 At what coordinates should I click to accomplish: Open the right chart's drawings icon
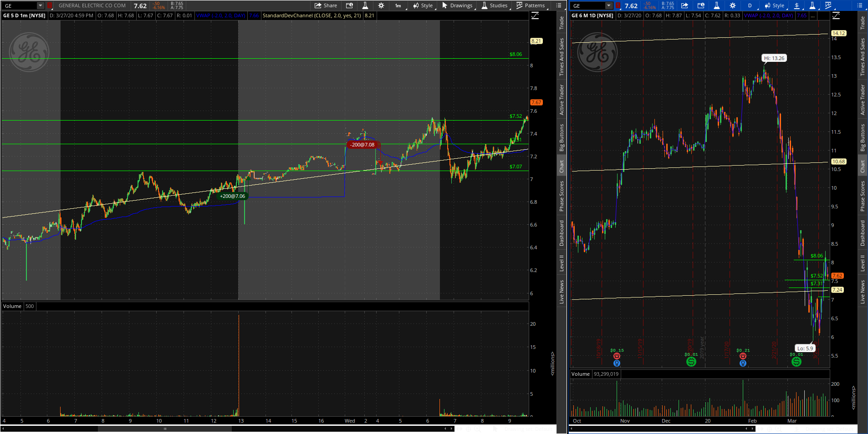tap(797, 5)
